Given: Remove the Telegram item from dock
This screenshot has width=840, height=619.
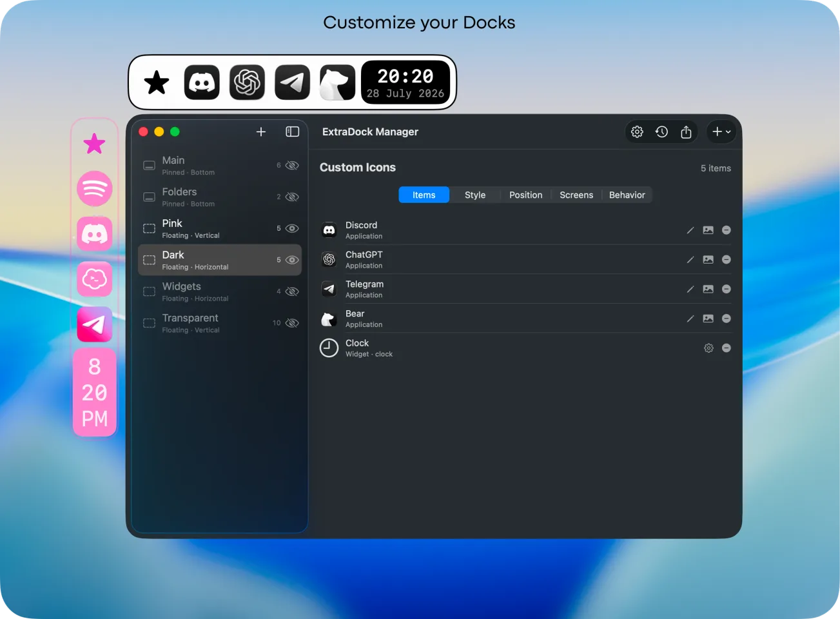Looking at the screenshot, I should pyautogui.click(x=727, y=289).
